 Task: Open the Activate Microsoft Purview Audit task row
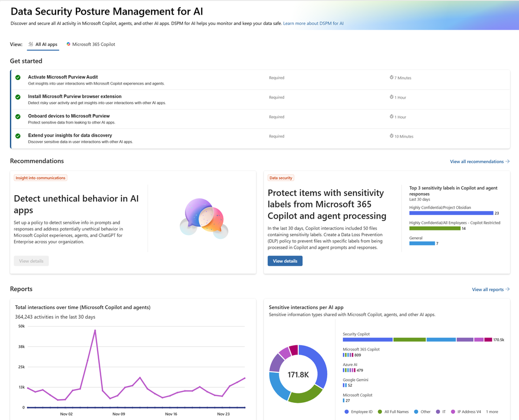coord(260,80)
